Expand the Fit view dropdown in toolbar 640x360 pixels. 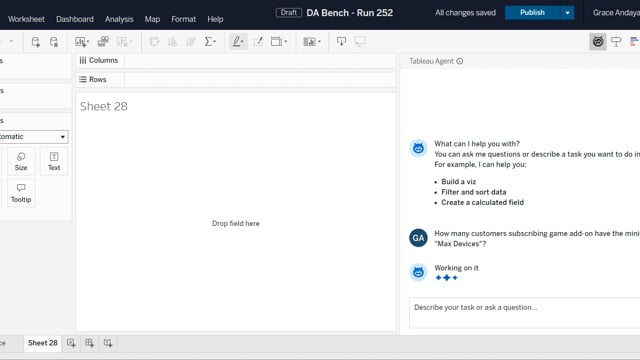coord(311,42)
